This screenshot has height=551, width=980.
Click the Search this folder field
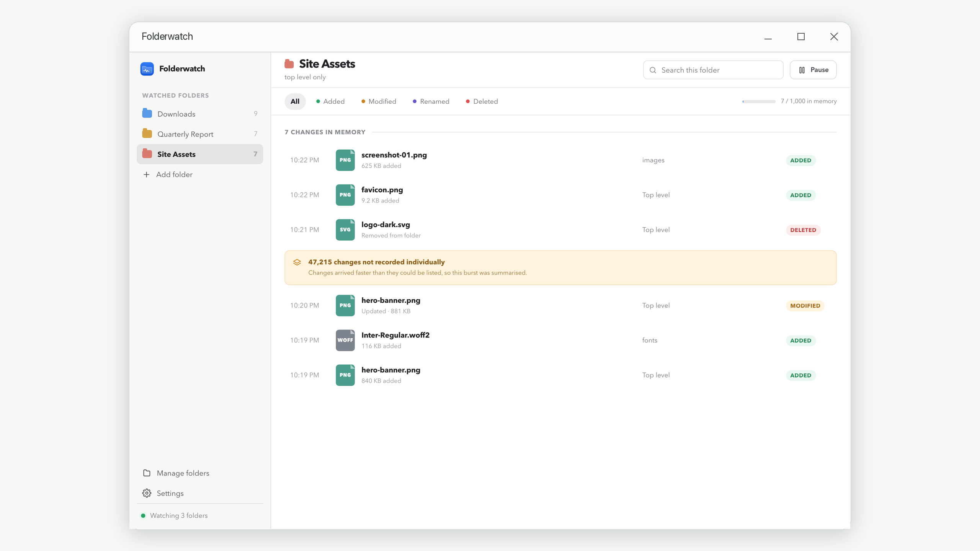pos(713,70)
